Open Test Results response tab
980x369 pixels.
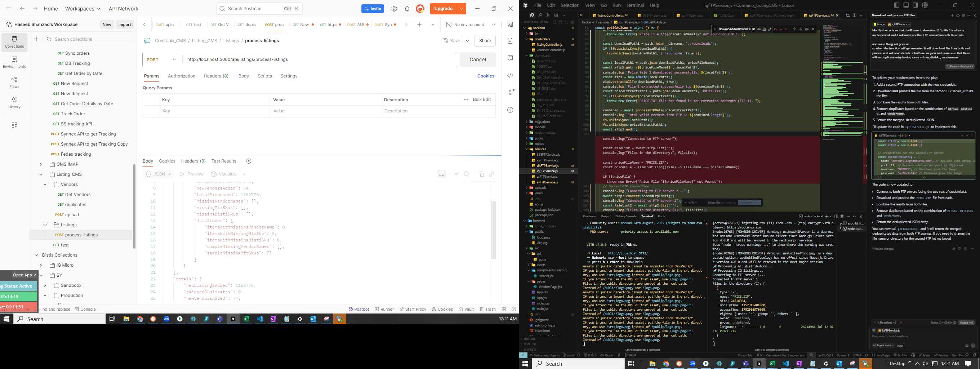pos(224,161)
